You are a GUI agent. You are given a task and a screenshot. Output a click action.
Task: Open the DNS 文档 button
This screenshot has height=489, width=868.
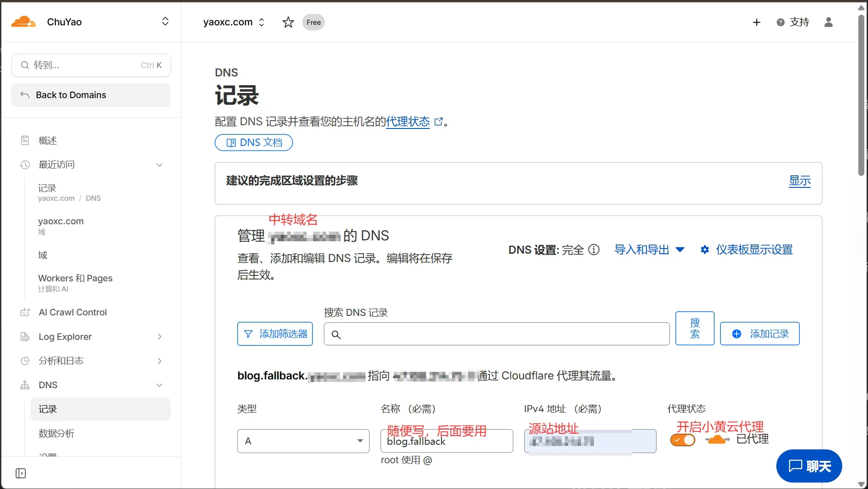254,143
